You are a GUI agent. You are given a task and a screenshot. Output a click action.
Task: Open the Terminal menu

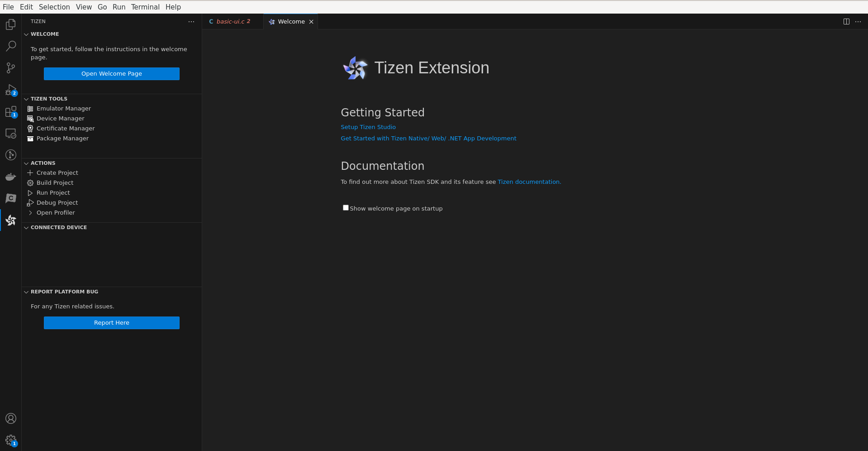(x=145, y=7)
